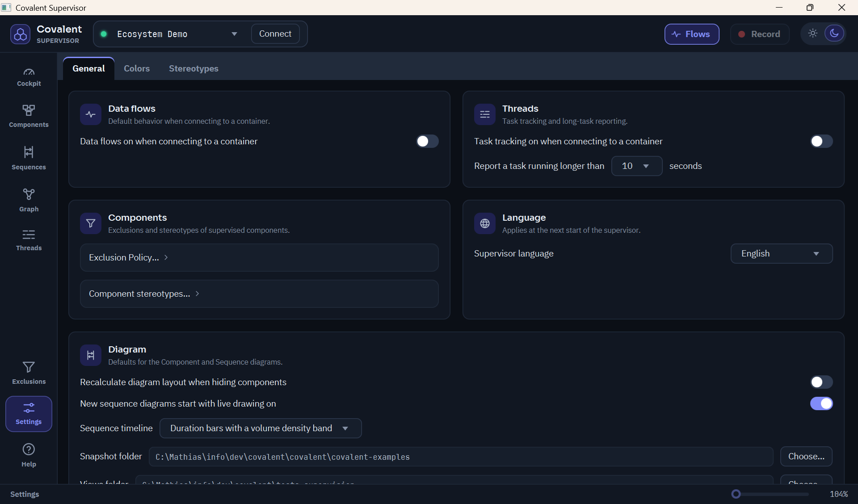The image size is (858, 504).
Task: Click the Settings status bar label
Action: click(x=25, y=494)
